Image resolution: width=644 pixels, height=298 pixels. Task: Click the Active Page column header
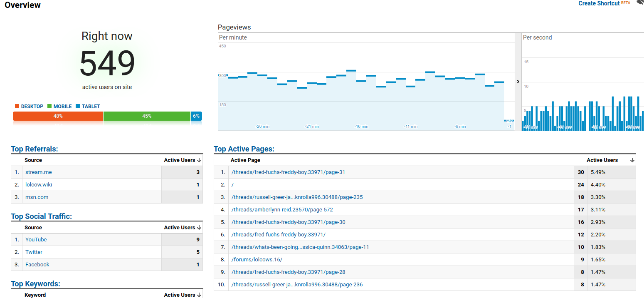245,160
